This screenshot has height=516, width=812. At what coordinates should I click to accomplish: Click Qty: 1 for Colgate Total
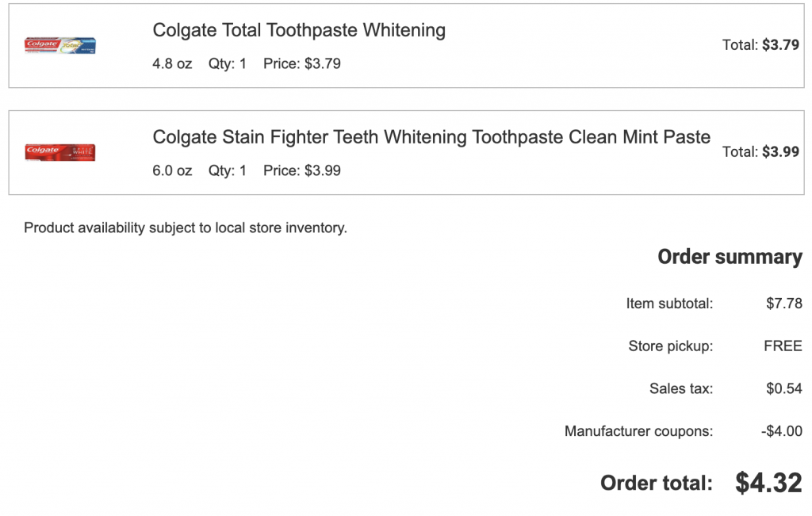coord(228,63)
